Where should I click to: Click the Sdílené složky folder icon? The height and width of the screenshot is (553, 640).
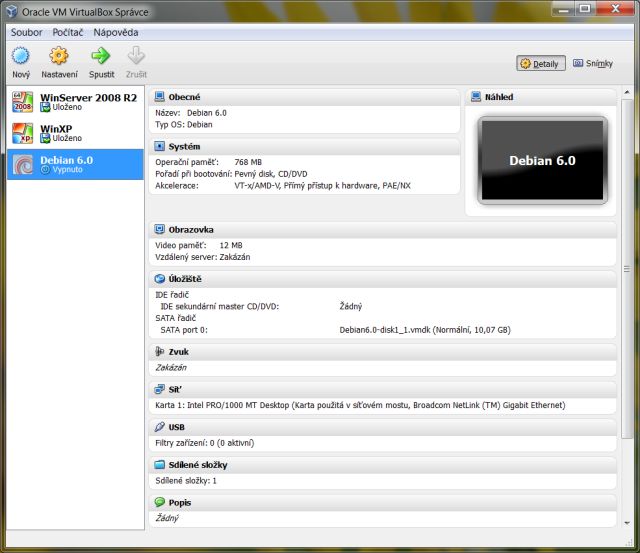(159, 465)
